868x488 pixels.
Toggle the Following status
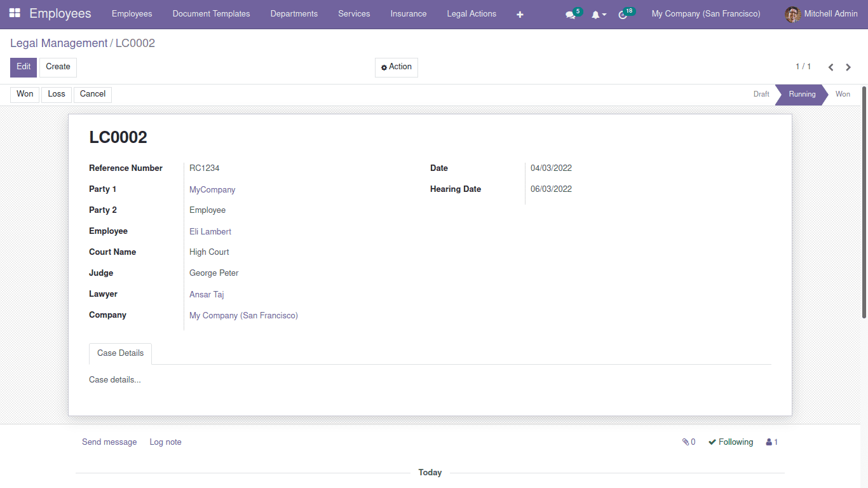tap(730, 442)
